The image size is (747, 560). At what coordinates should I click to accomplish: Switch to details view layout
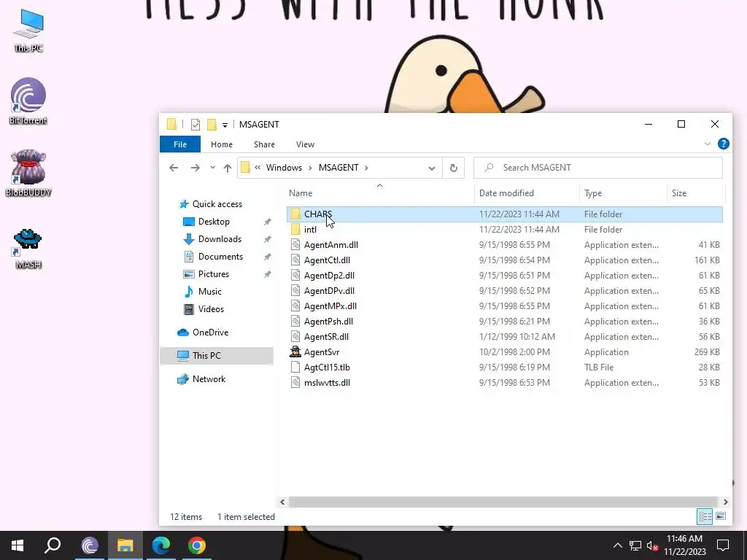705,516
